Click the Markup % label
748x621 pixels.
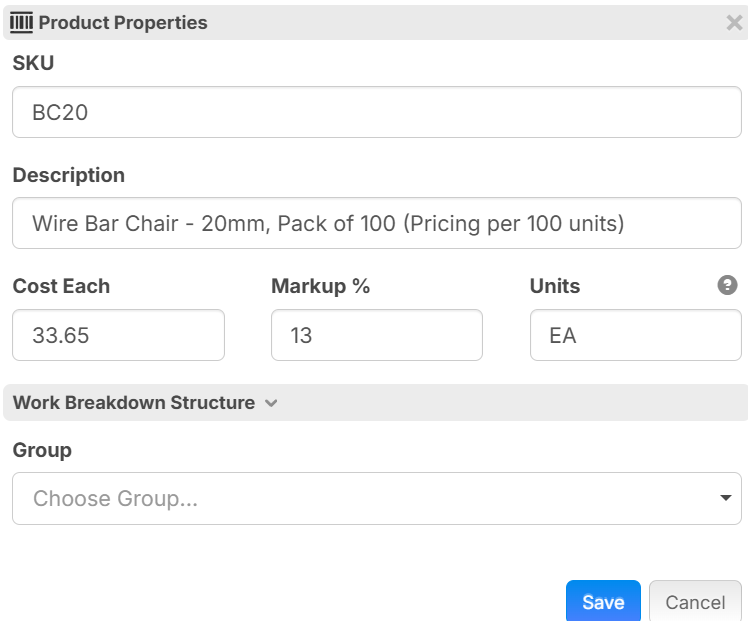tap(320, 286)
